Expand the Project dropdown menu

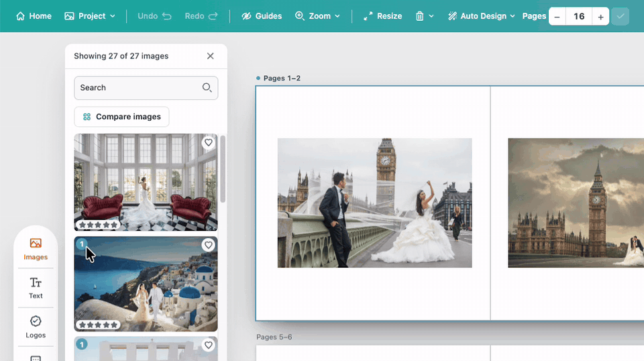pos(90,16)
